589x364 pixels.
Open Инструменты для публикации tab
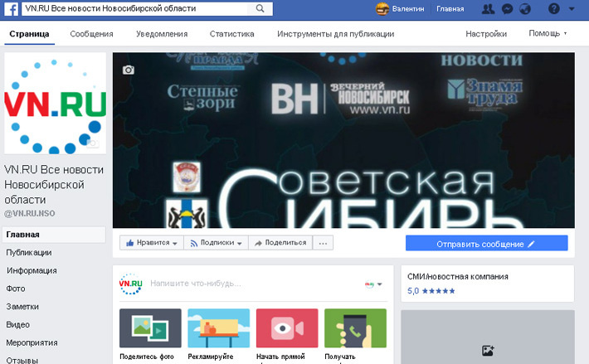335,34
